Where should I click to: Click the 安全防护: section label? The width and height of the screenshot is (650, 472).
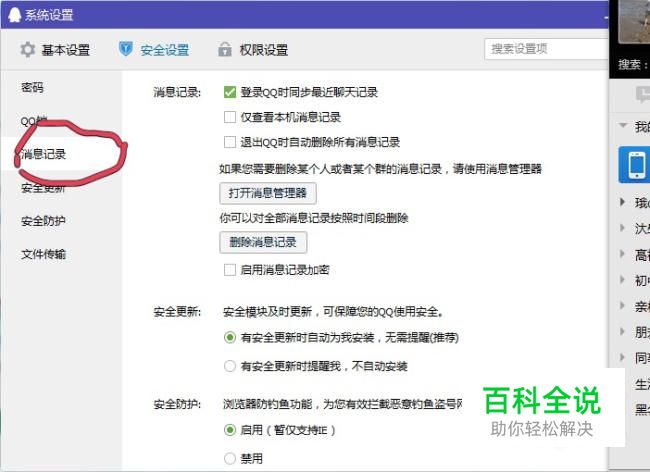tap(177, 404)
